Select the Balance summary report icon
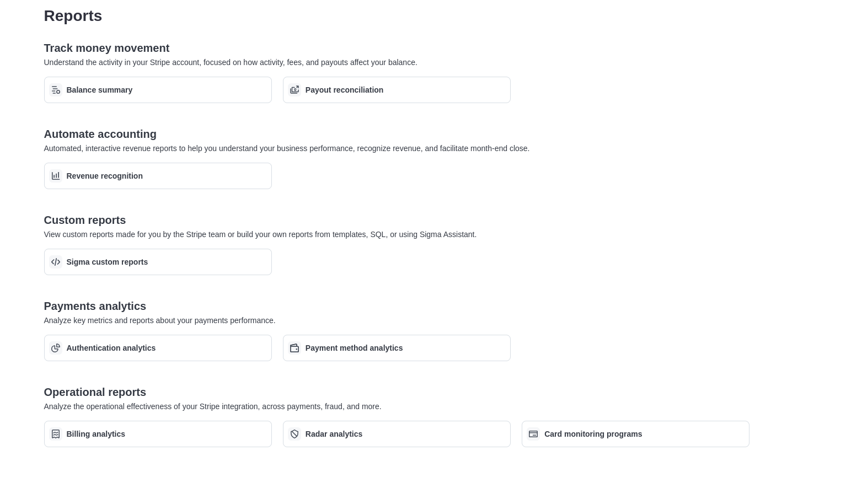862x504 pixels. coord(56,89)
